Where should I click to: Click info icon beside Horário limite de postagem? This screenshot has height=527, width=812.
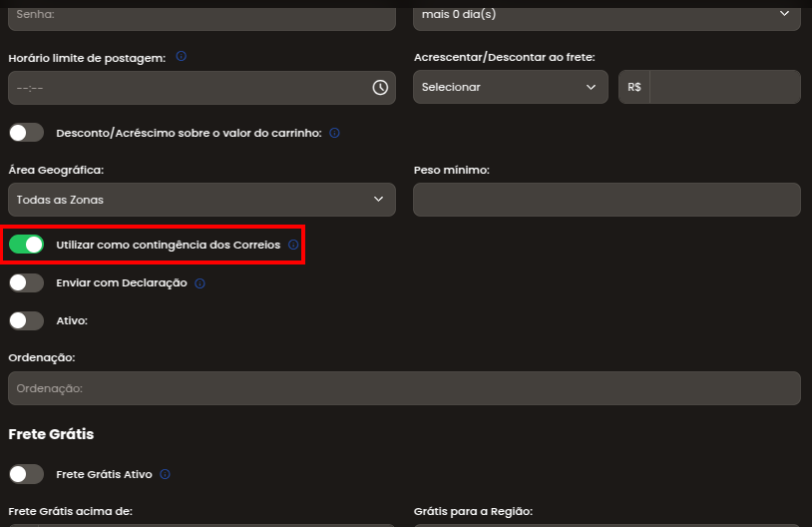coord(181,56)
